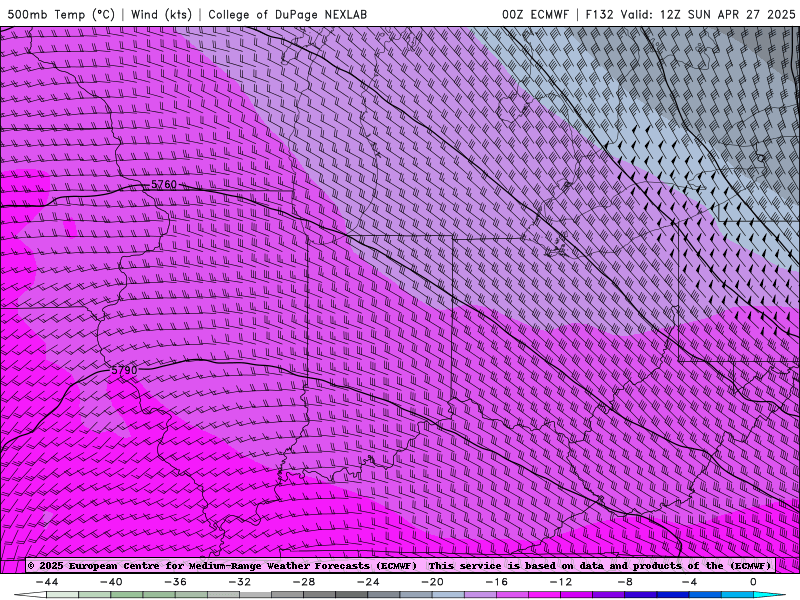Click the -24 legend value
800x600 pixels.
[368, 582]
